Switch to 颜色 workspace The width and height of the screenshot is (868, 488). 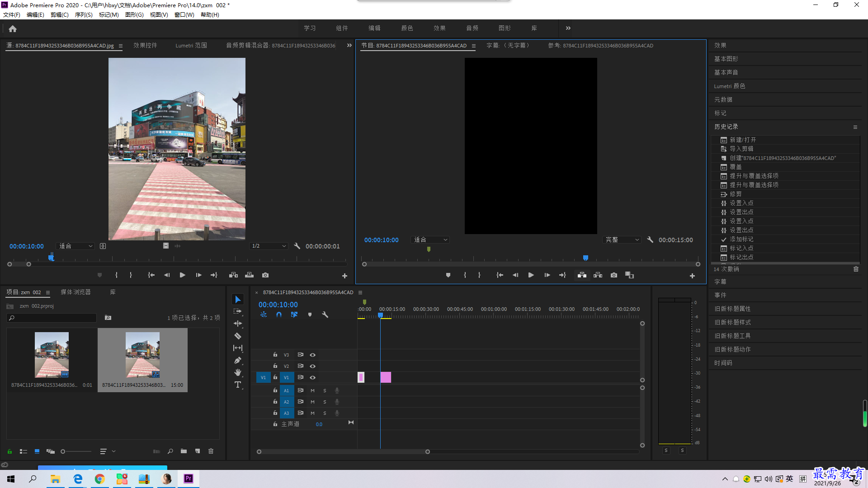407,28
